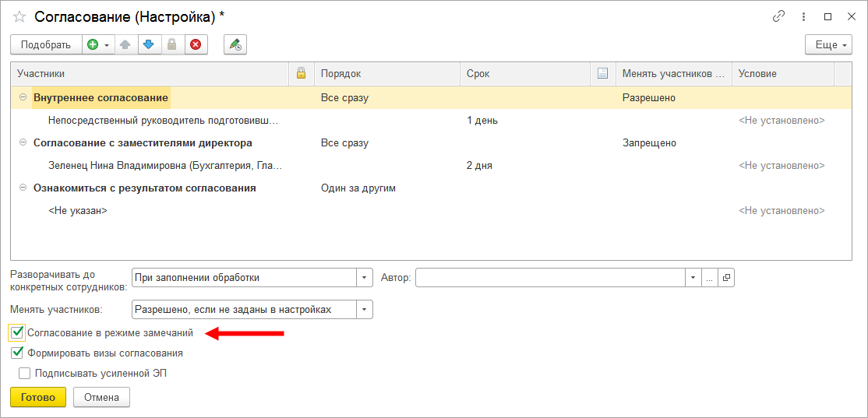Toggle 'Формировать визы согласования' checkbox
This screenshot has width=868, height=418.
[17, 353]
